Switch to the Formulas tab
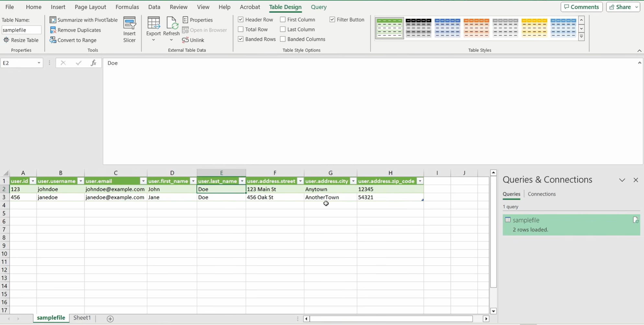This screenshot has width=644, height=325. coord(127,7)
